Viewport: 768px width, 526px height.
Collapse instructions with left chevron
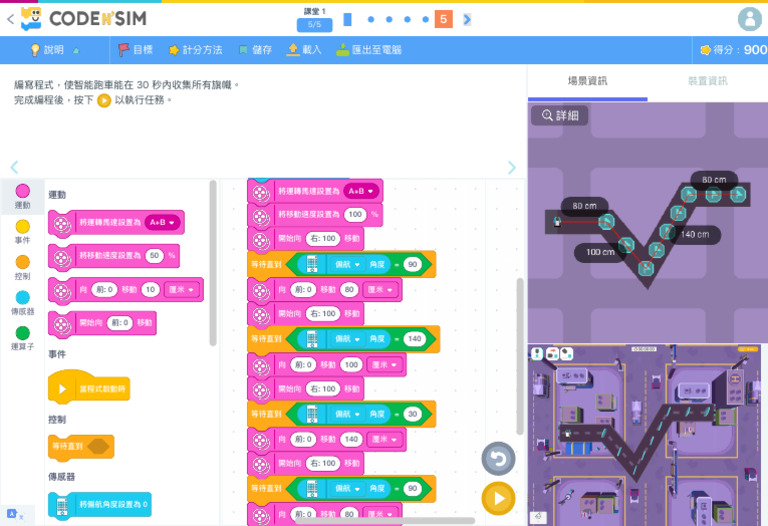pos(14,167)
